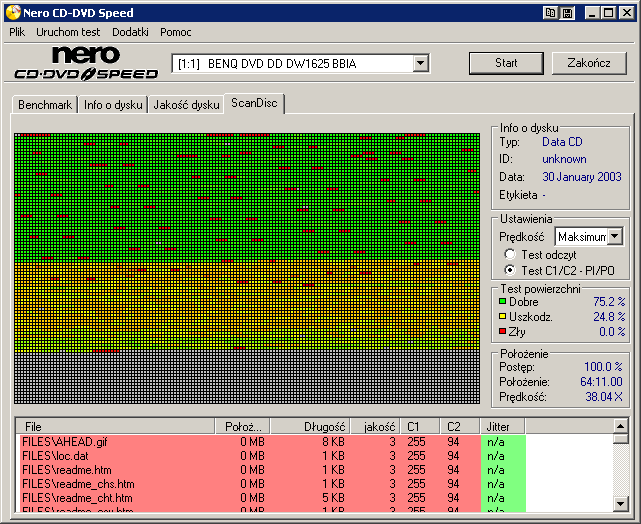The width and height of the screenshot is (641, 524).
Task: Click the 100.0 % Postęp value
Action: 603,367
